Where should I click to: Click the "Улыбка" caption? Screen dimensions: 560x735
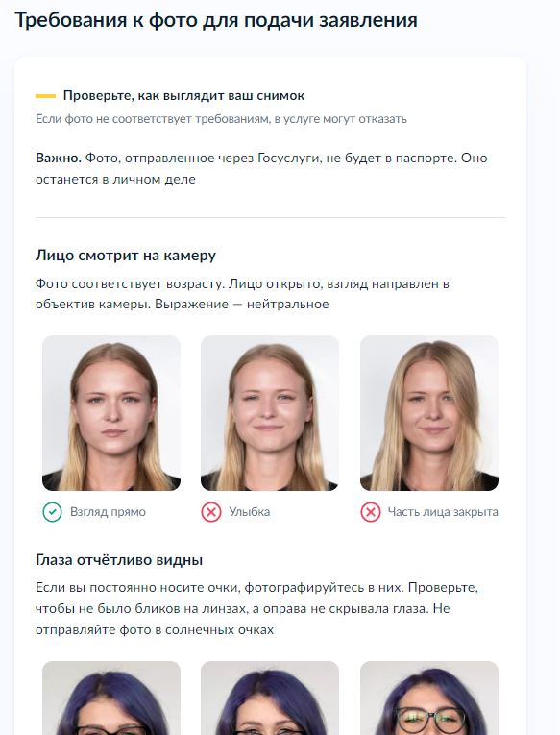click(x=250, y=512)
